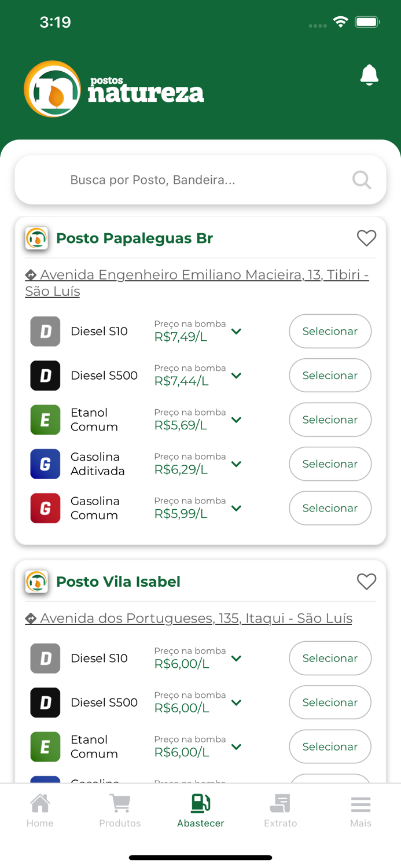This screenshot has width=401, height=868.
Task: Favorite Posto Papaleguas Br with the heart
Action: click(x=366, y=238)
